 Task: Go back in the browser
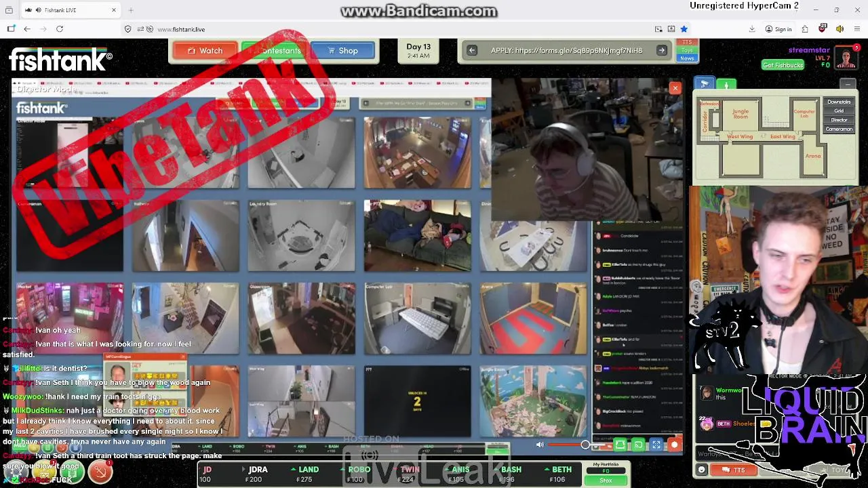27,29
